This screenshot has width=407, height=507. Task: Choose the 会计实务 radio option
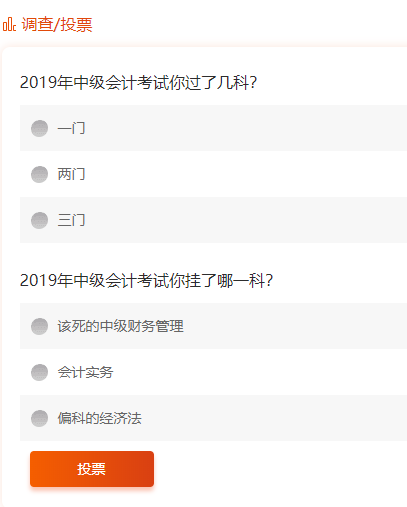coord(39,372)
